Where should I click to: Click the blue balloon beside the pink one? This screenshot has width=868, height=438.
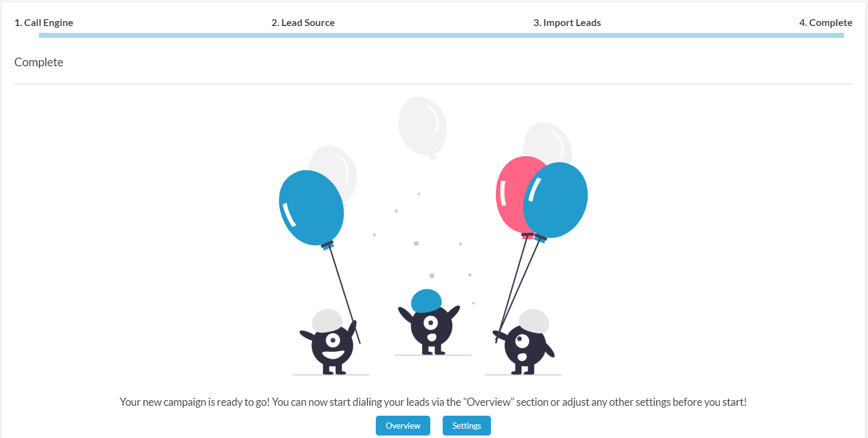pos(556,199)
